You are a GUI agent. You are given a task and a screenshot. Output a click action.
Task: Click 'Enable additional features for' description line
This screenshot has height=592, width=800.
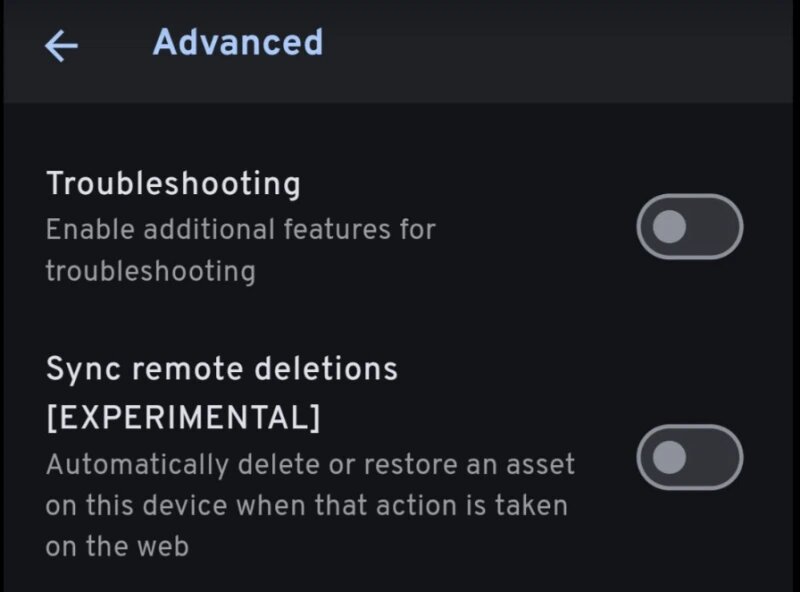[x=241, y=229]
